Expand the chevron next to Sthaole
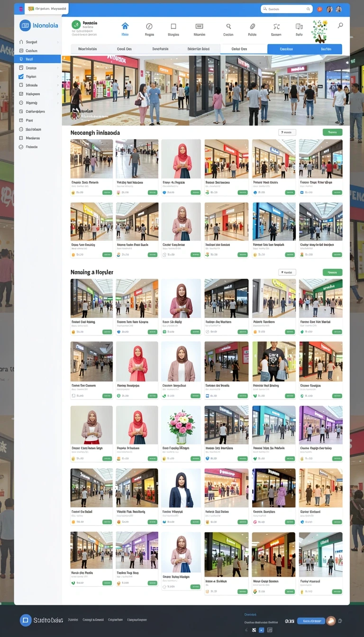Screen dimensions: 364x637 (58, 85)
